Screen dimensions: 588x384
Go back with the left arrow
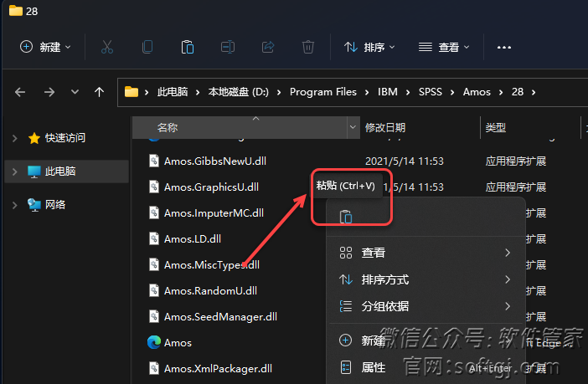(20, 92)
